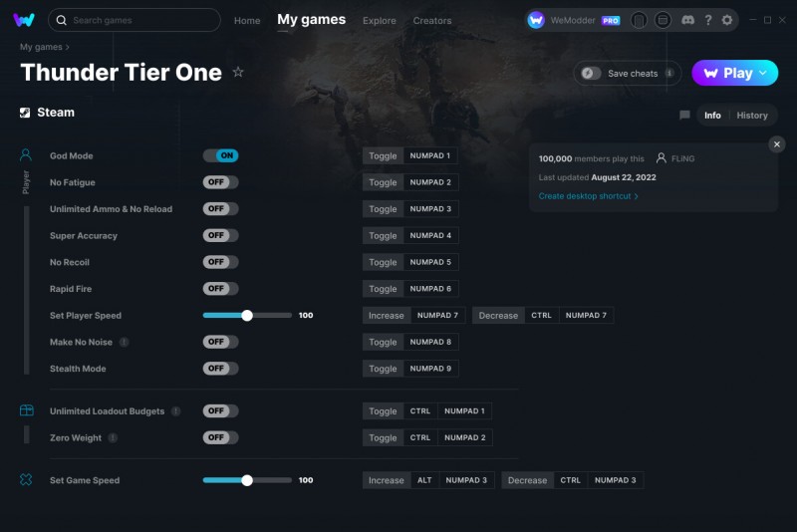Click the loadout inventory category icon
This screenshot has width=797, height=532.
[27, 410]
